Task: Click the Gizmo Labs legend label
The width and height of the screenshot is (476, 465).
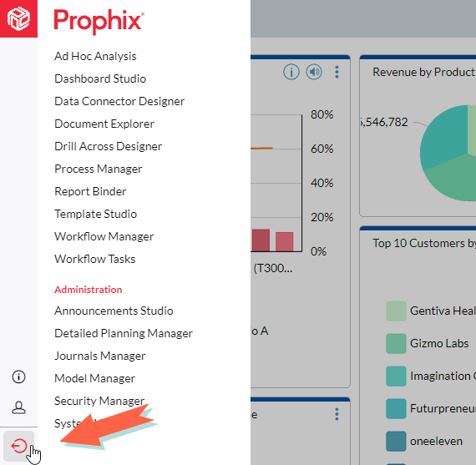Action: point(439,343)
